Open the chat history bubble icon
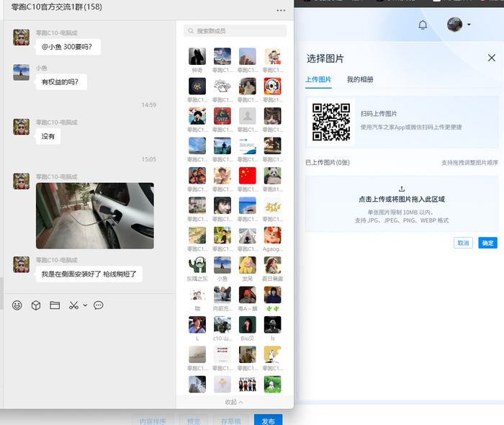 point(99,305)
